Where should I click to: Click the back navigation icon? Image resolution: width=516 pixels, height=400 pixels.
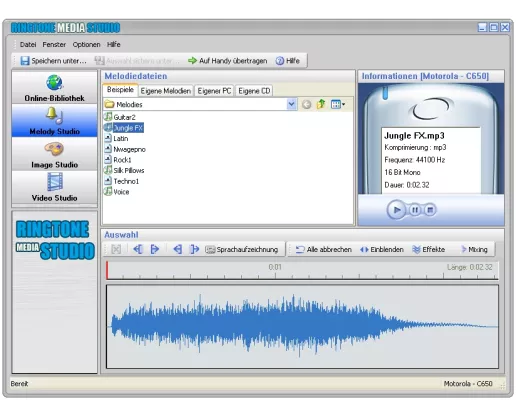click(x=306, y=105)
